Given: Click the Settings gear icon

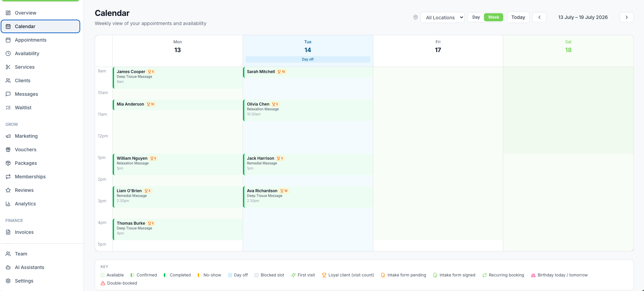Looking at the screenshot, I should [8, 281].
